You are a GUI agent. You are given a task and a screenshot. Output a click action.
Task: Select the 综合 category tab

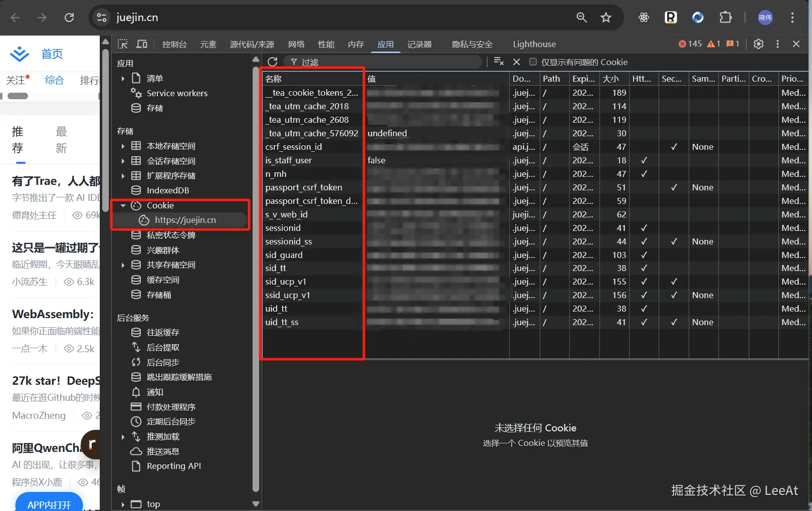click(x=54, y=80)
